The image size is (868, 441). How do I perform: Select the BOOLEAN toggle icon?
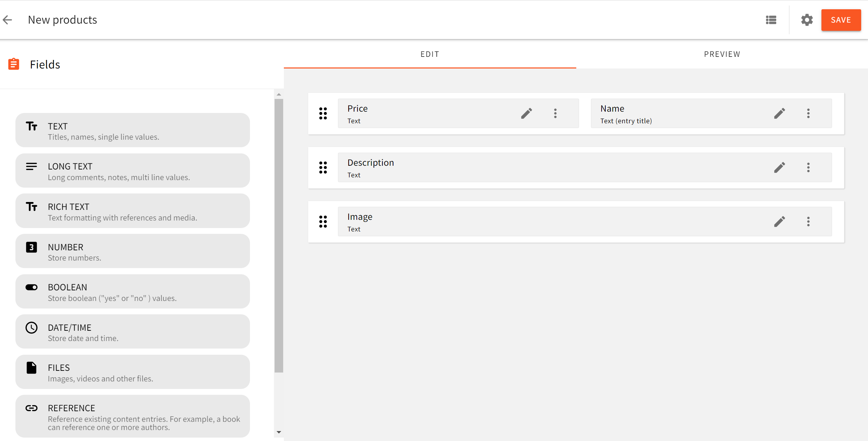(x=32, y=287)
